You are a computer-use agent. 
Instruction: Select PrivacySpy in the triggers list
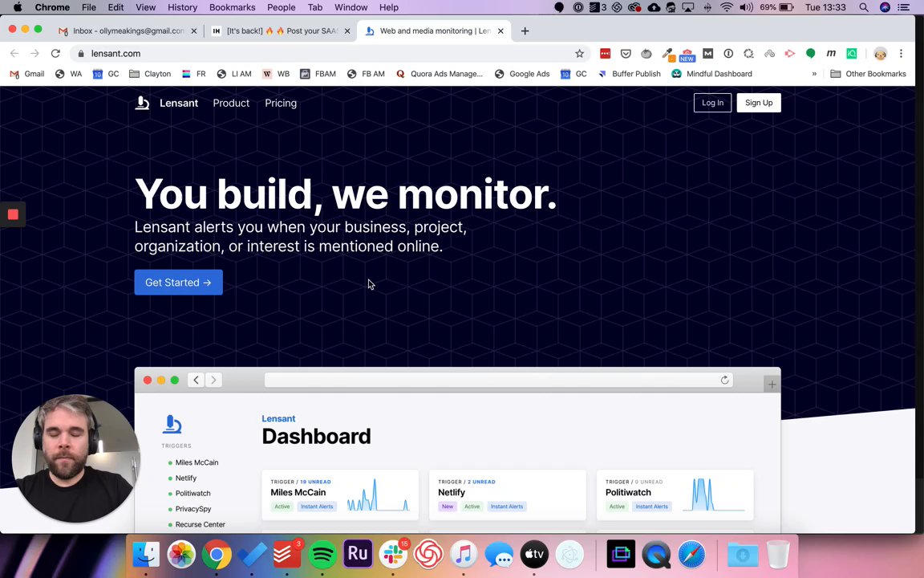[x=192, y=509]
